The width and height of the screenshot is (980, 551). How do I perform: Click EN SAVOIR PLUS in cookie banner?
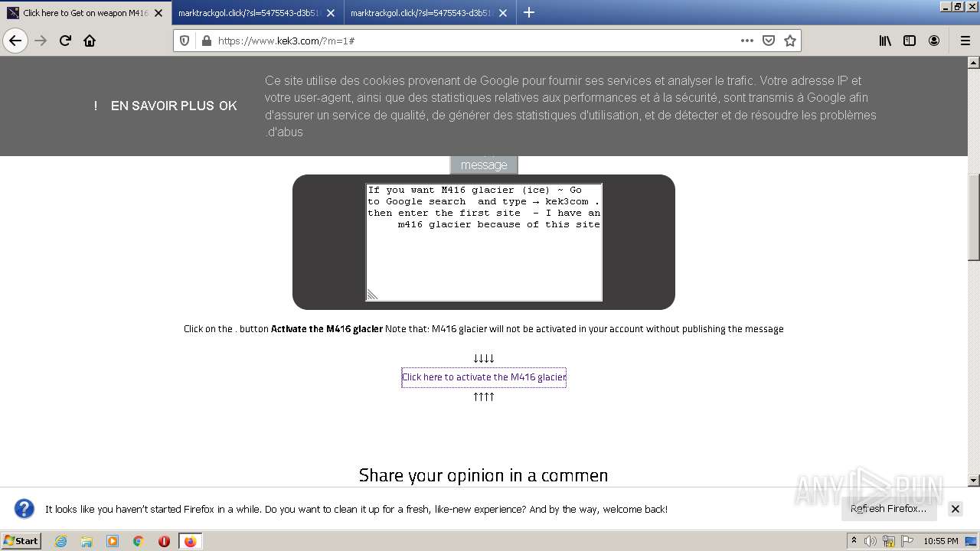[162, 106]
